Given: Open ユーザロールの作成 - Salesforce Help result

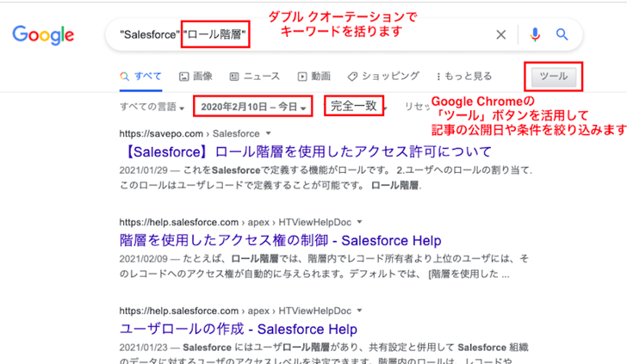Looking at the screenshot, I should (x=238, y=330).
